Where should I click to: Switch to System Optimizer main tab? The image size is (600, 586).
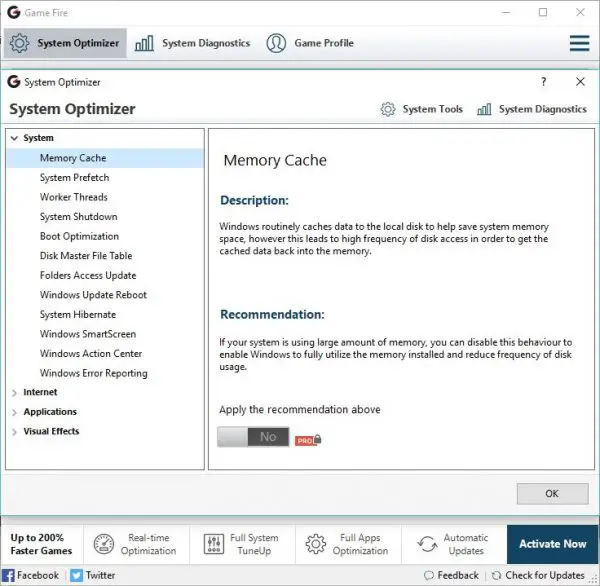point(65,43)
